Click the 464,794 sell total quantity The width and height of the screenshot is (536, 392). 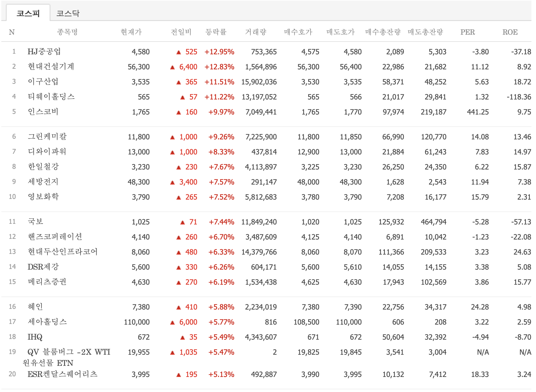[x=434, y=222]
